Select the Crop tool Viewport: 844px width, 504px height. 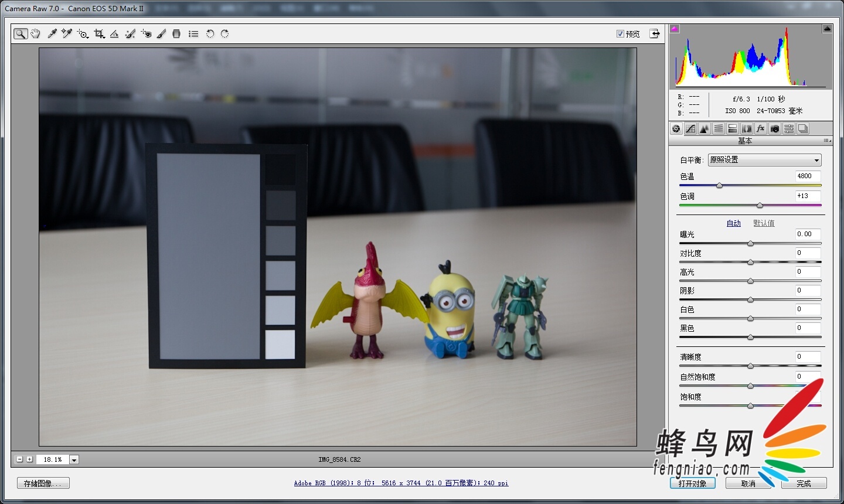(x=99, y=34)
